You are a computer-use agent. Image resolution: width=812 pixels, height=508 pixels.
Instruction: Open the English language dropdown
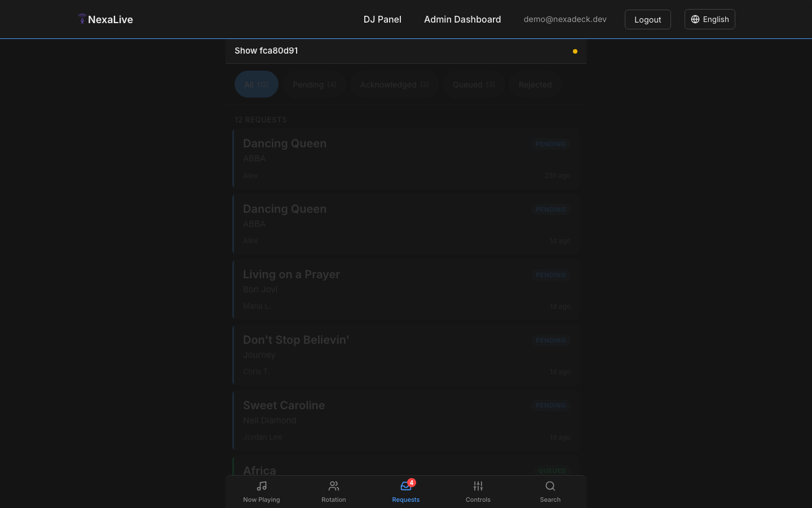pos(709,19)
